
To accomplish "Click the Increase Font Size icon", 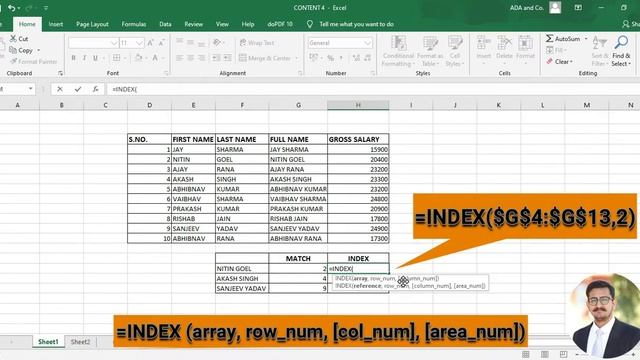I will click(x=151, y=42).
